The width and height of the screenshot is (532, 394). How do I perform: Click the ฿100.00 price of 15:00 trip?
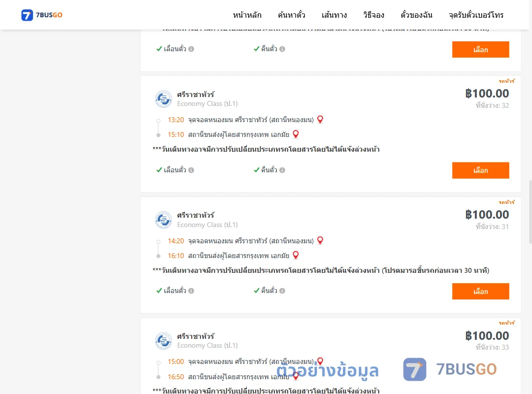point(487,335)
